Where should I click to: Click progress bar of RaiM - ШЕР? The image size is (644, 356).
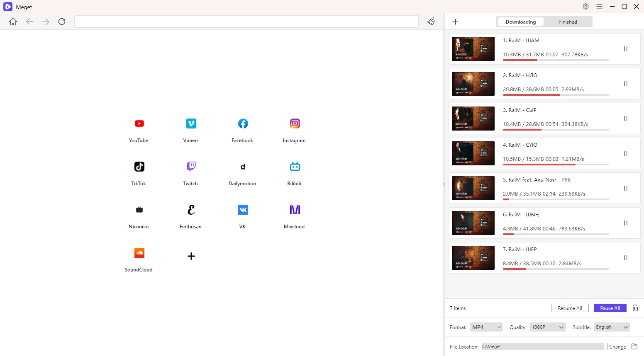[x=556, y=269]
